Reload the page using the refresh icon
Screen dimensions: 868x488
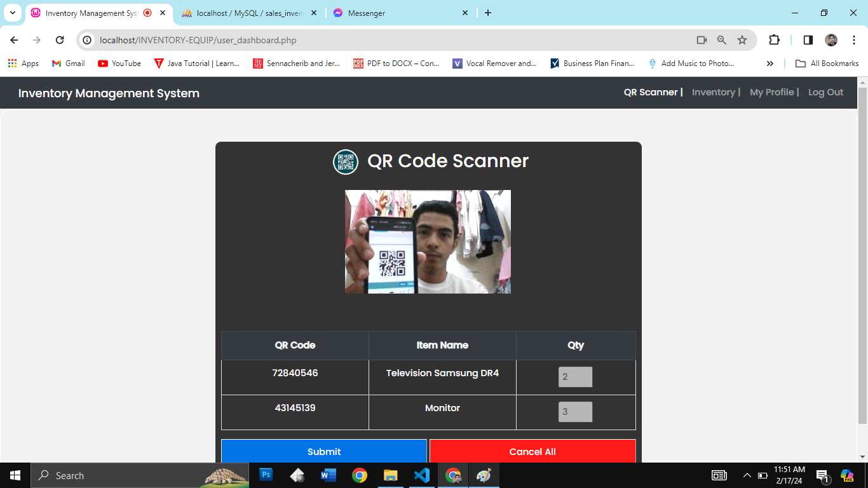click(x=60, y=39)
